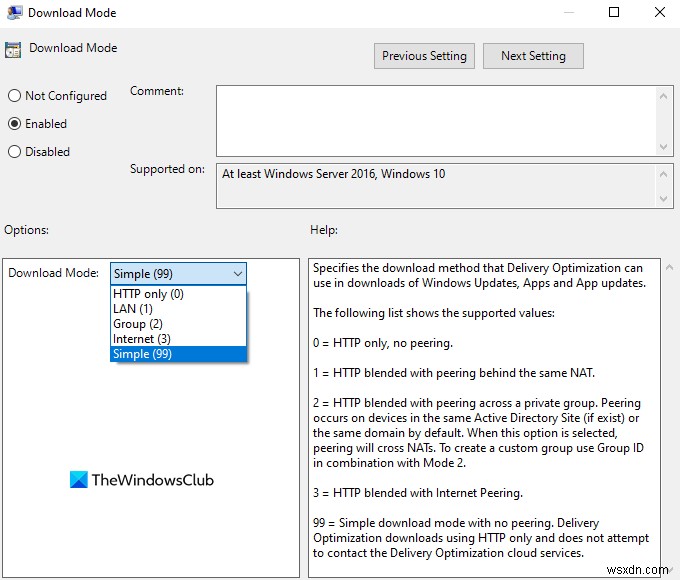This screenshot has height=580, width=680.
Task: Click the 'Options:' label
Action: (x=26, y=230)
